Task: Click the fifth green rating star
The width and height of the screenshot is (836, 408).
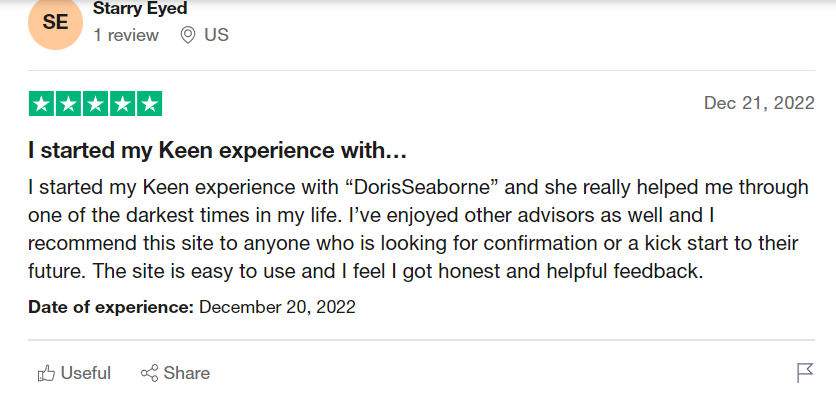Action: pyautogui.click(x=149, y=104)
